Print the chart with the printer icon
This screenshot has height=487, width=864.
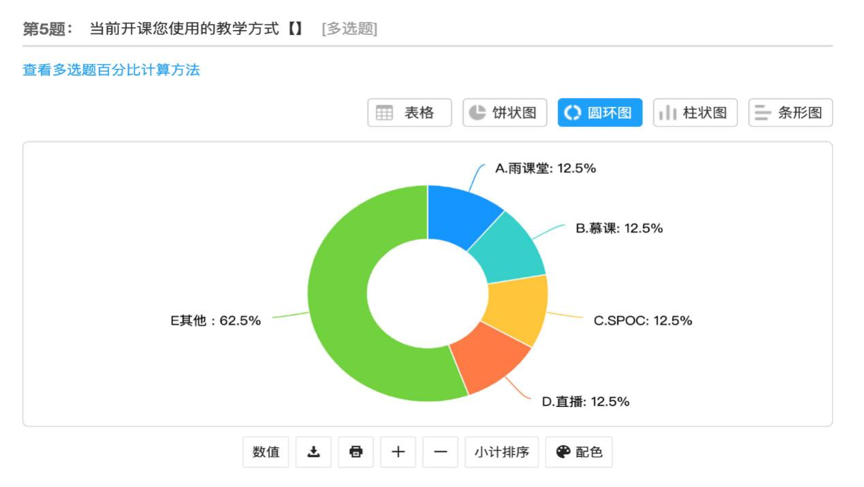tap(356, 452)
